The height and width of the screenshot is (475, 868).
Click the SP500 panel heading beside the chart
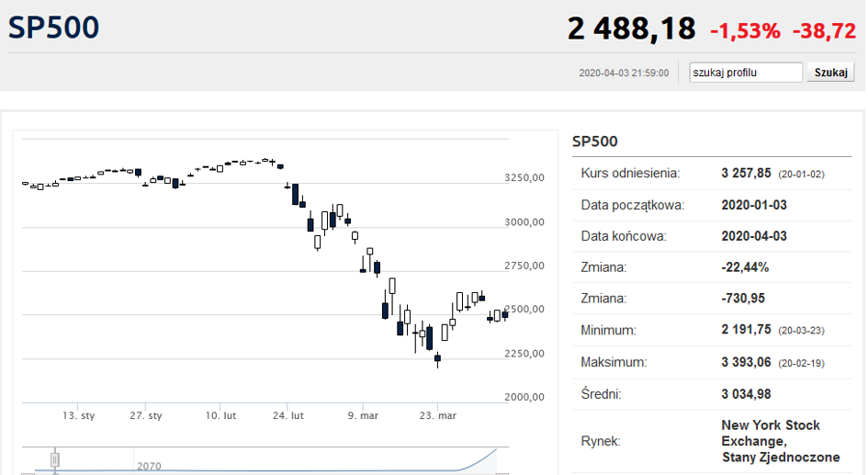[x=594, y=141]
